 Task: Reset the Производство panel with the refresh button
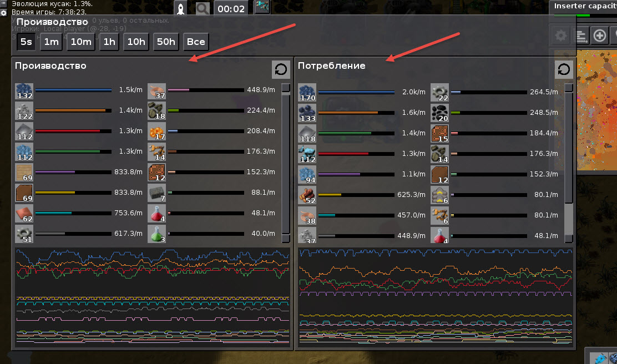pos(281,70)
